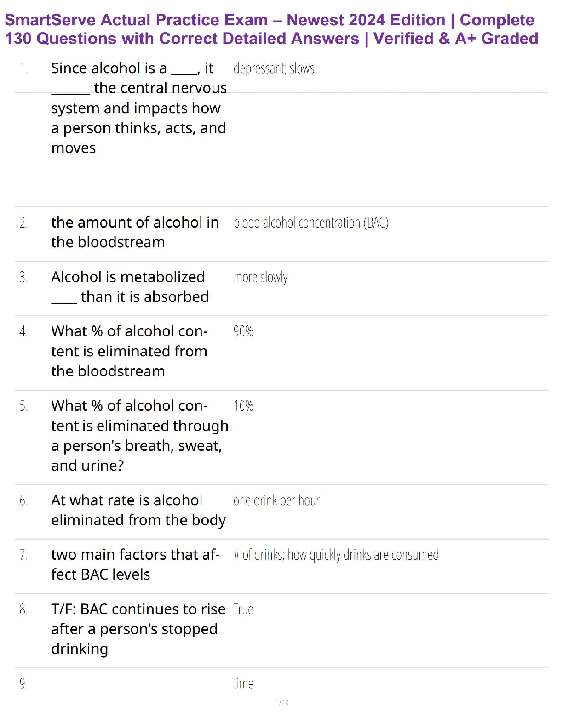Click the question 'At what rate is alcohol eliminated'
Image resolution: width=563 pixels, height=728 pixels.
pos(138,510)
